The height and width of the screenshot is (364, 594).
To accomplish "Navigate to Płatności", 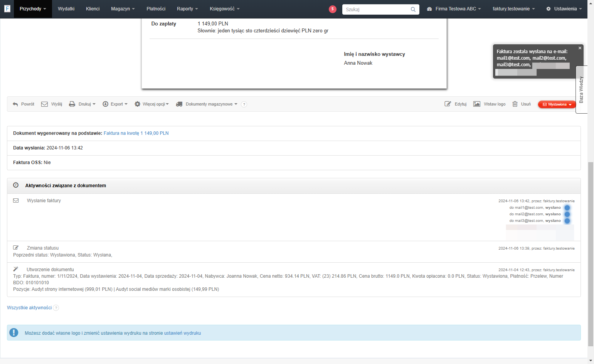I will (156, 9).
